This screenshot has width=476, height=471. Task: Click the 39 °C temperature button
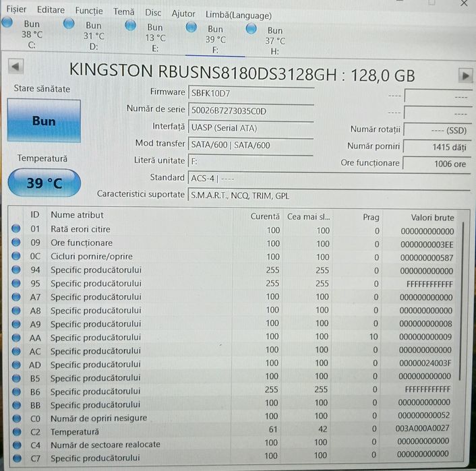pos(44,183)
